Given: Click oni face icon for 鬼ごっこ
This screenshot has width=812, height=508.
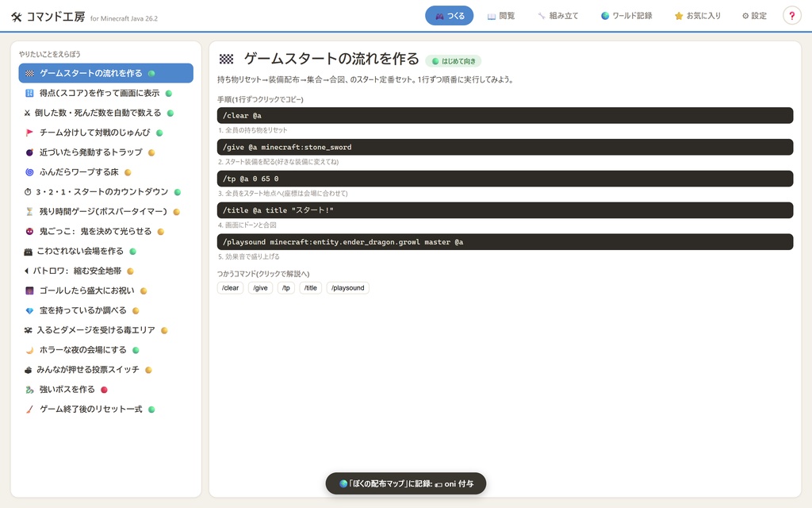Looking at the screenshot, I should point(29,231).
